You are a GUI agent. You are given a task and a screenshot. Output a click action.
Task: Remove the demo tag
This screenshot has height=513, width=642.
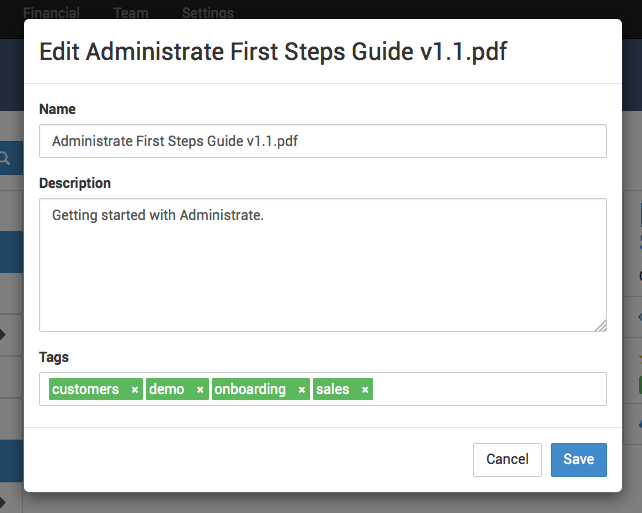pyautogui.click(x=200, y=390)
